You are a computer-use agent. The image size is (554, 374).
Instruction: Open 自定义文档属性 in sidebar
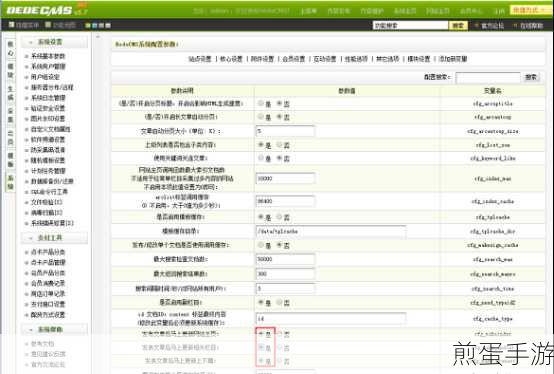click(x=51, y=129)
